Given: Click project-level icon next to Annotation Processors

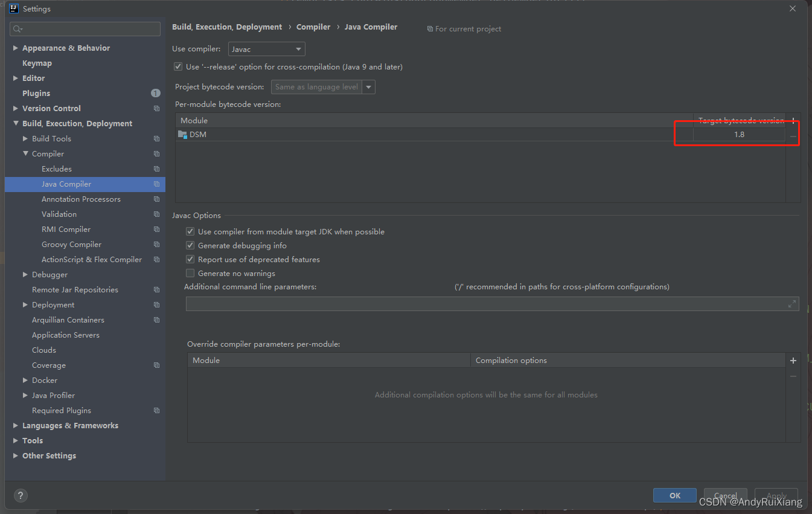Looking at the screenshot, I should pyautogui.click(x=156, y=199).
